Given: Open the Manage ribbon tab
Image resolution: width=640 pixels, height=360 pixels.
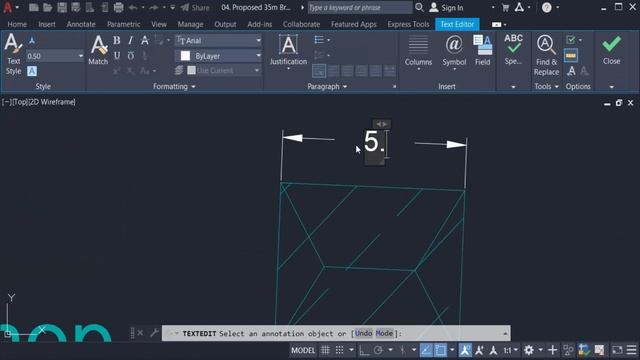Looking at the screenshot, I should [190, 24].
